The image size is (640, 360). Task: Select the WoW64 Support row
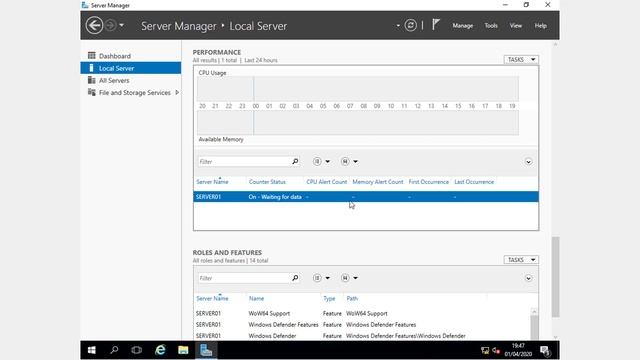(362, 313)
